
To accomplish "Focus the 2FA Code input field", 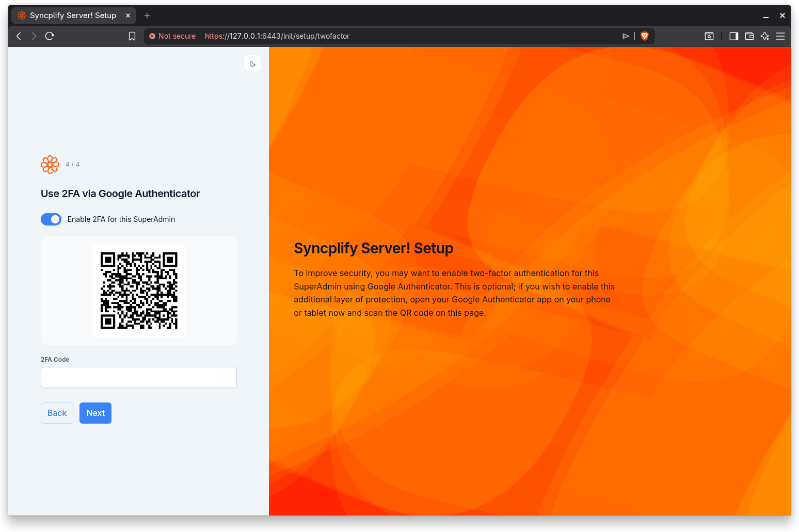I will [x=139, y=377].
